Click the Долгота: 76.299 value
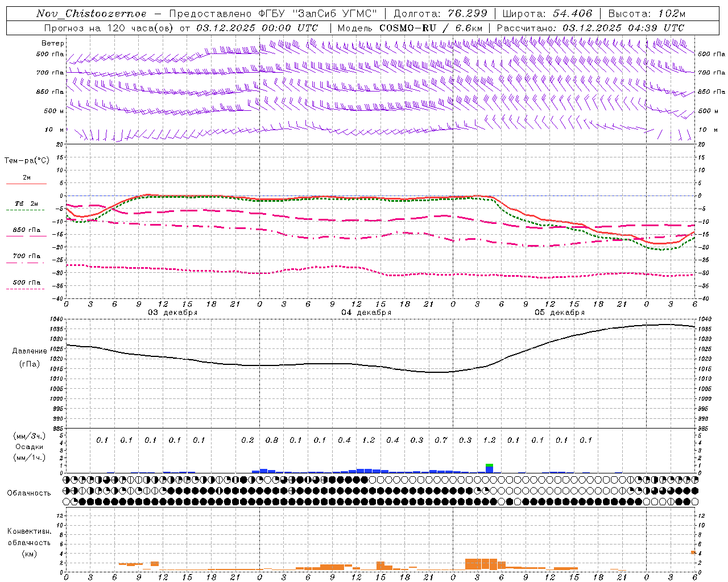The height and width of the screenshot is (582, 728). click(440, 14)
